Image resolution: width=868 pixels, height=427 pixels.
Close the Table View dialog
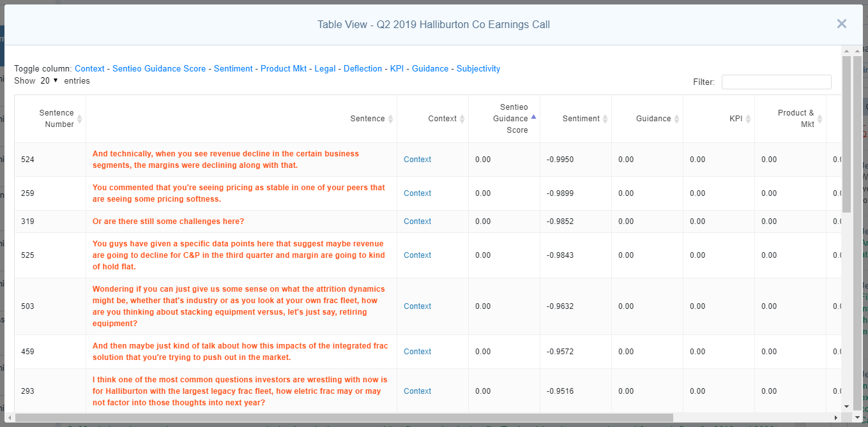[841, 24]
